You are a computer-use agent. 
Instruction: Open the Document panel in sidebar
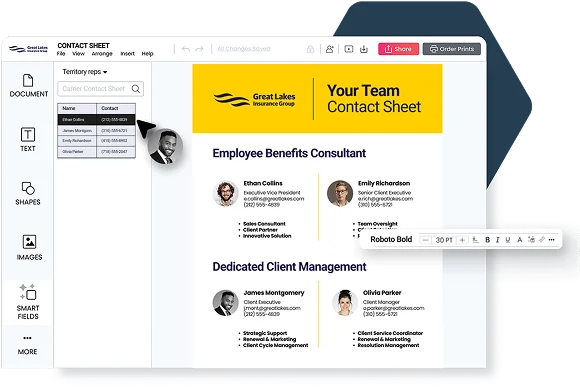coord(28,86)
